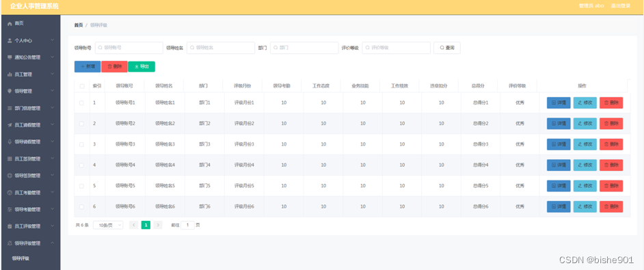Screen dimensions: 644x270
Task: Click the 员工签到管理 grid icon
Action: click(x=10, y=159)
